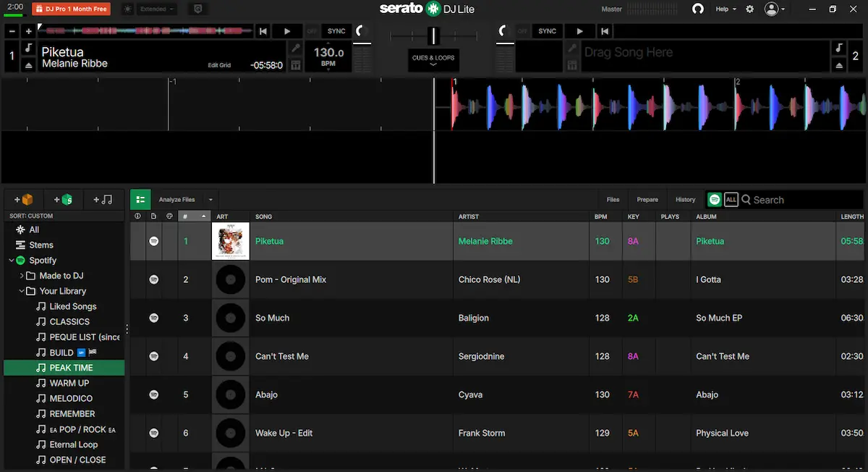Play the track on deck 2

pos(579,31)
